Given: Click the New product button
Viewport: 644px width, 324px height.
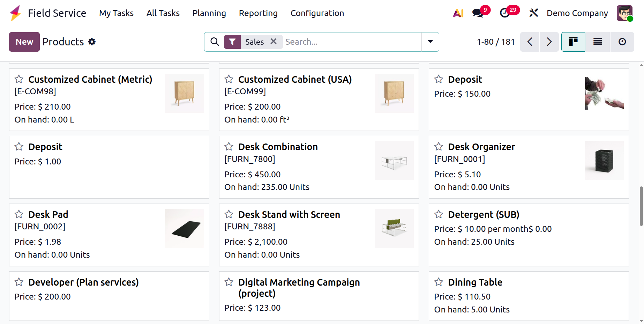Looking at the screenshot, I should [24, 42].
